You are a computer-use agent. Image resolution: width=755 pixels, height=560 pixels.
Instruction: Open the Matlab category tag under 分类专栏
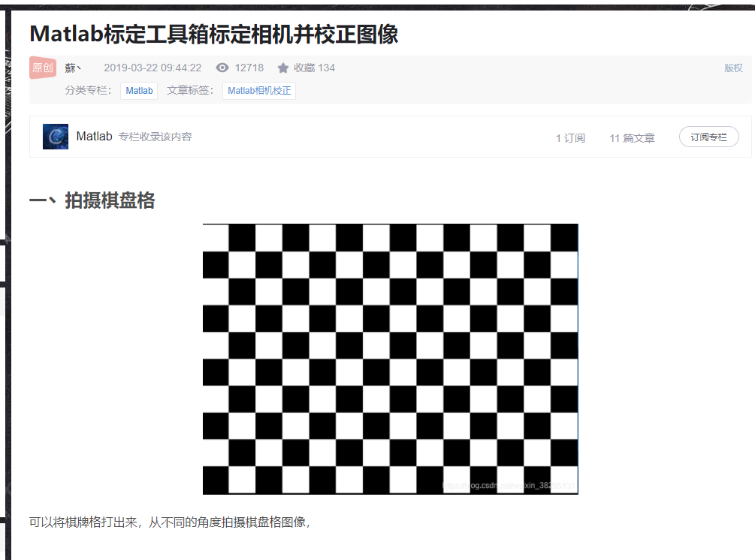coord(138,89)
